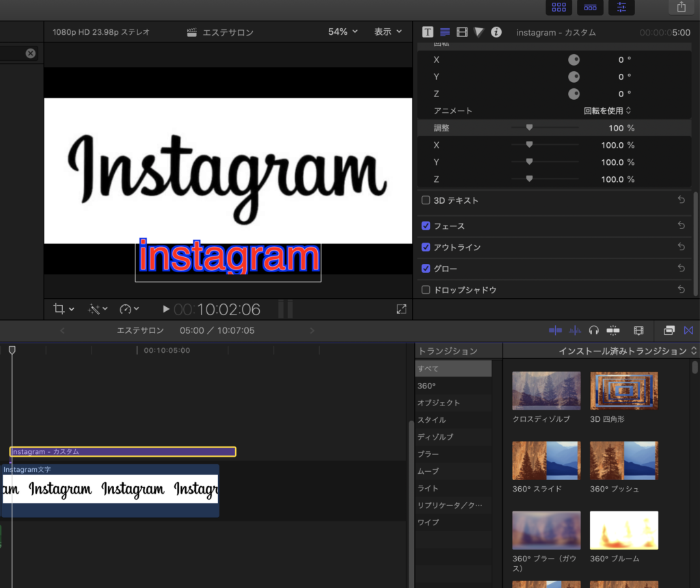Toggle the inspector panel sliders icon
This screenshot has width=700, height=588.
pos(621,7)
